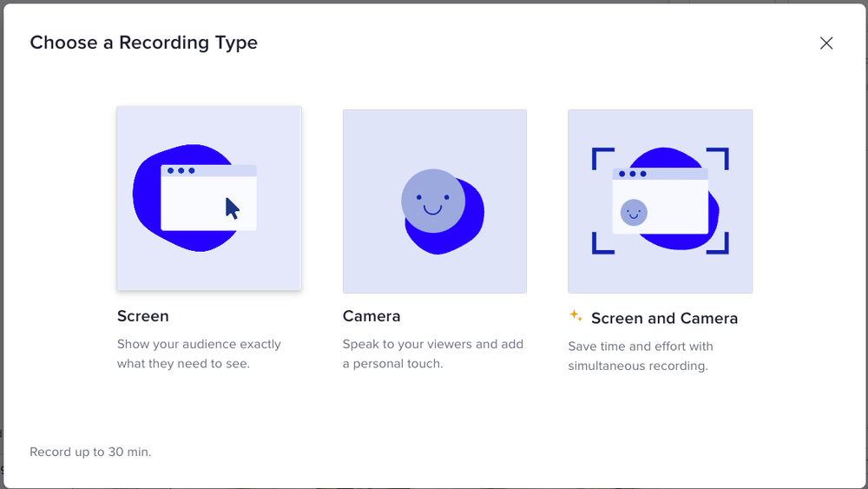Viewport: 868px width, 489px height.
Task: Click the top-left capture frame bracket
Action: click(x=603, y=159)
